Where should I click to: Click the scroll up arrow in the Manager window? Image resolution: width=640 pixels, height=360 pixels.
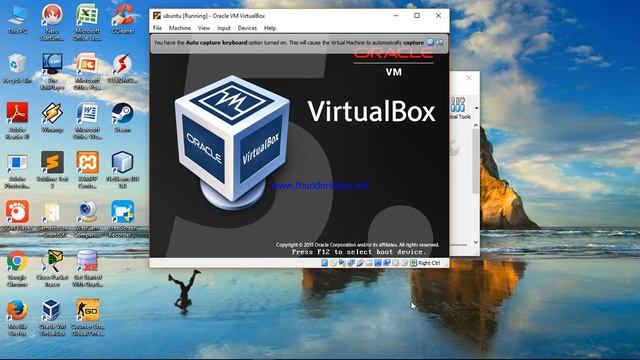point(476,126)
